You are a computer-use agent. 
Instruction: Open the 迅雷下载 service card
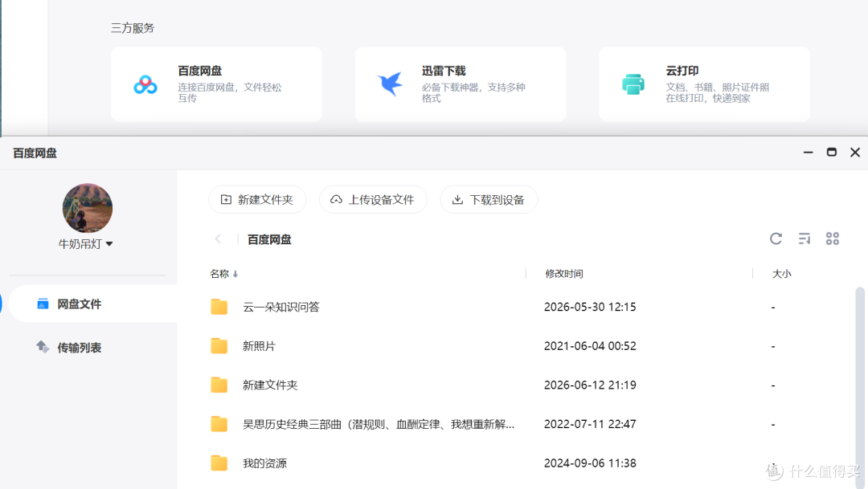460,84
